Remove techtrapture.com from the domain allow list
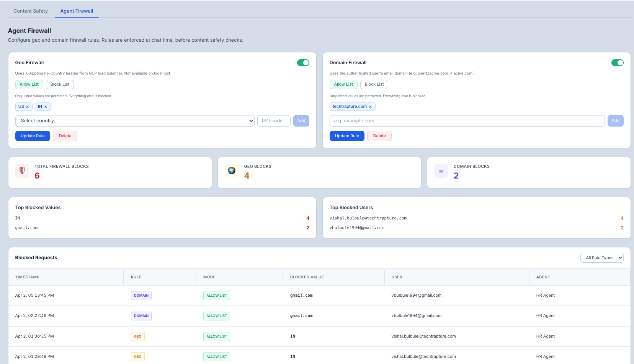The width and height of the screenshot is (634, 364). [370, 106]
